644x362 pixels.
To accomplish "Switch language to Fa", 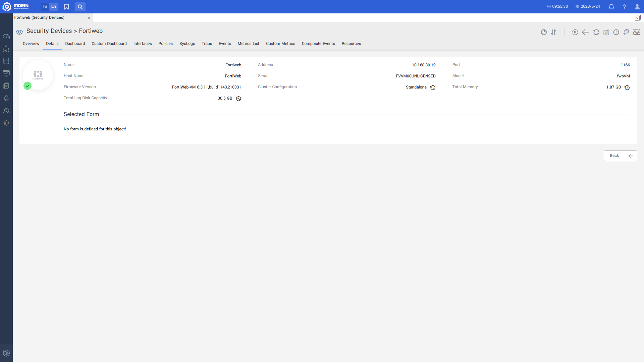I will [x=45, y=7].
